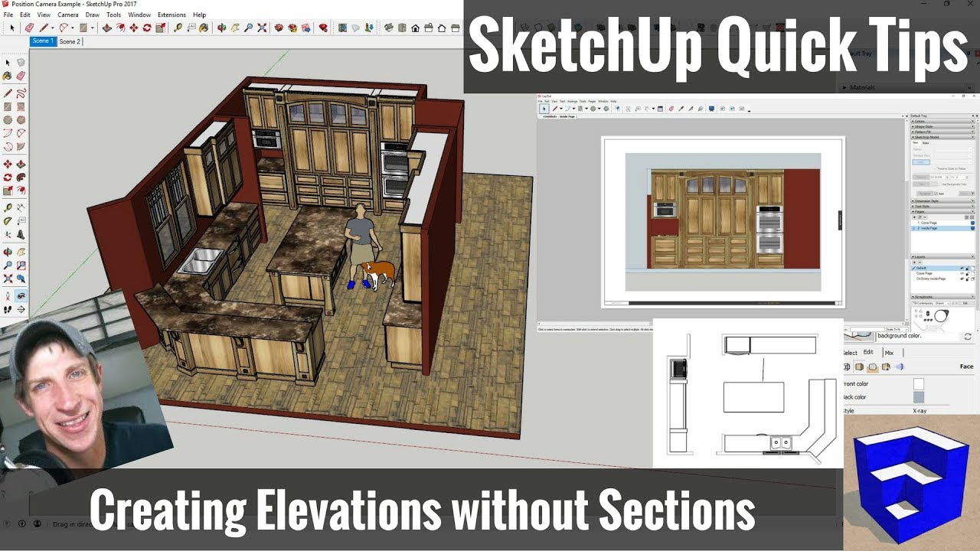The image size is (980, 551).
Task: Click the Front color swatch
Action: (x=919, y=383)
